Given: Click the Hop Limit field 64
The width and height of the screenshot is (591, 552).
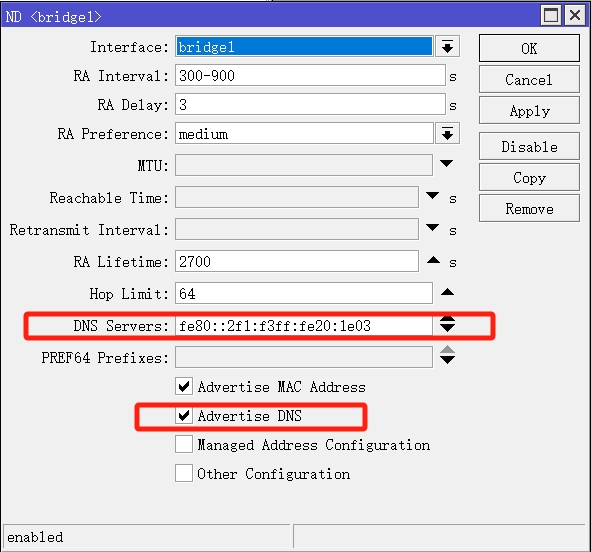Looking at the screenshot, I should [x=304, y=293].
